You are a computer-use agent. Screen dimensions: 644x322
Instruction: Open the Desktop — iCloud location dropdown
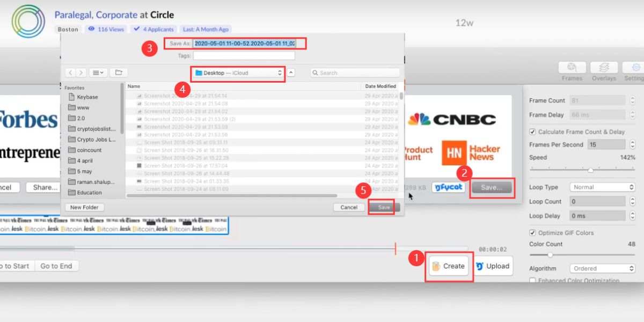click(x=238, y=73)
